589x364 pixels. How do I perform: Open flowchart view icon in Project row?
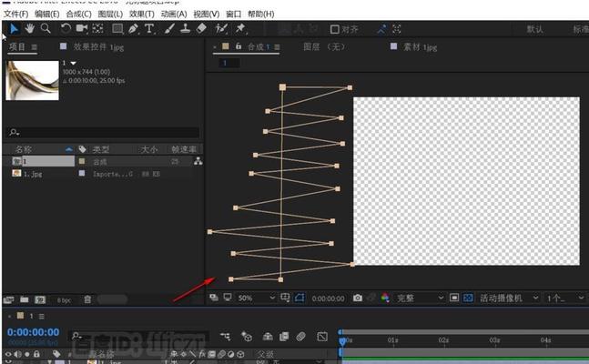pyautogui.click(x=198, y=162)
